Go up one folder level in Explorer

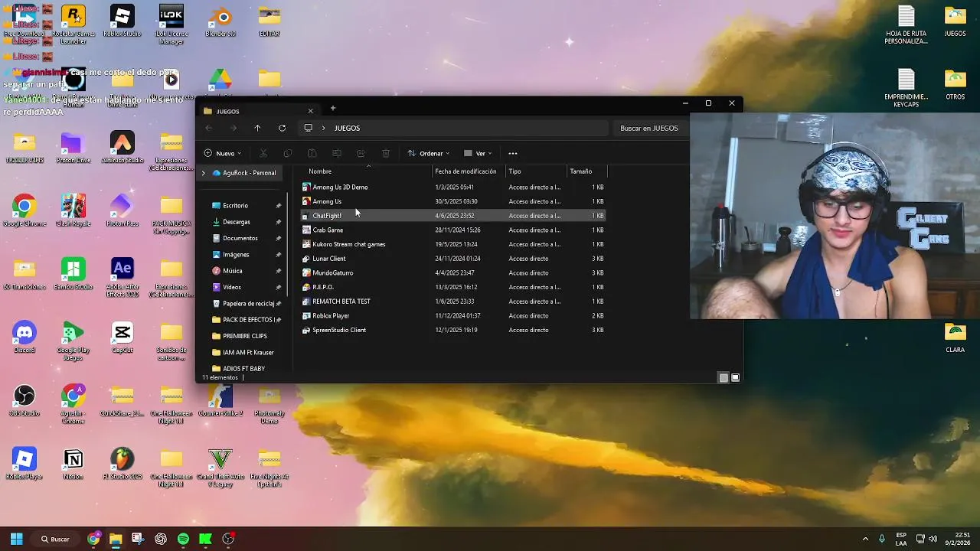(257, 128)
